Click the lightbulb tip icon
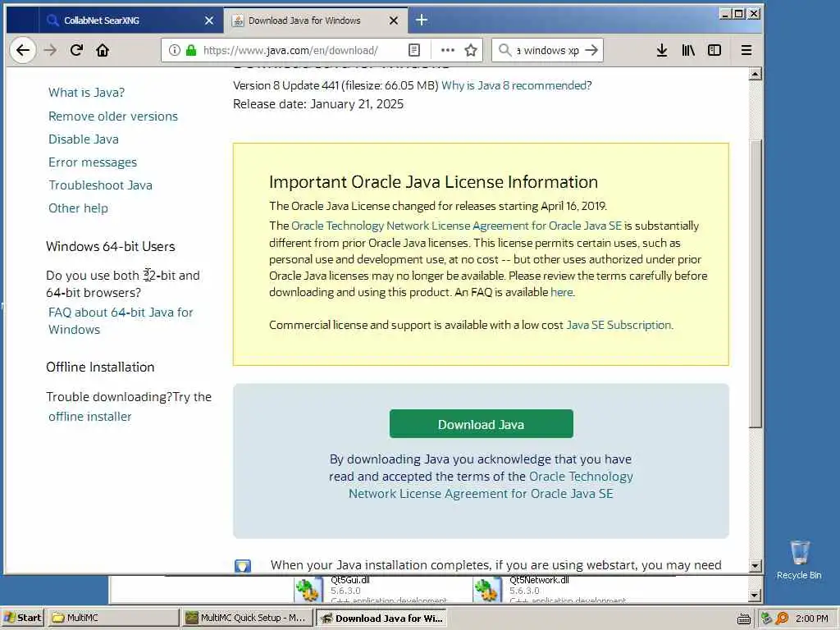 pos(243,566)
